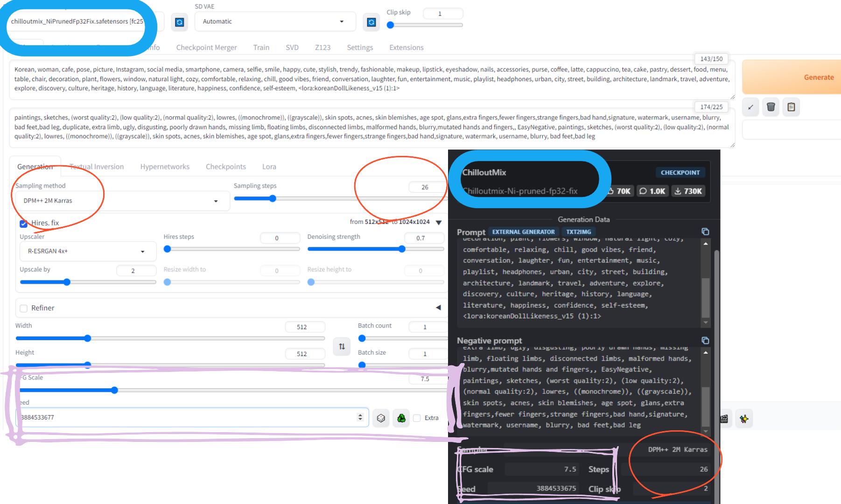Click the Width slider handle
The width and height of the screenshot is (841, 504).
point(87,338)
